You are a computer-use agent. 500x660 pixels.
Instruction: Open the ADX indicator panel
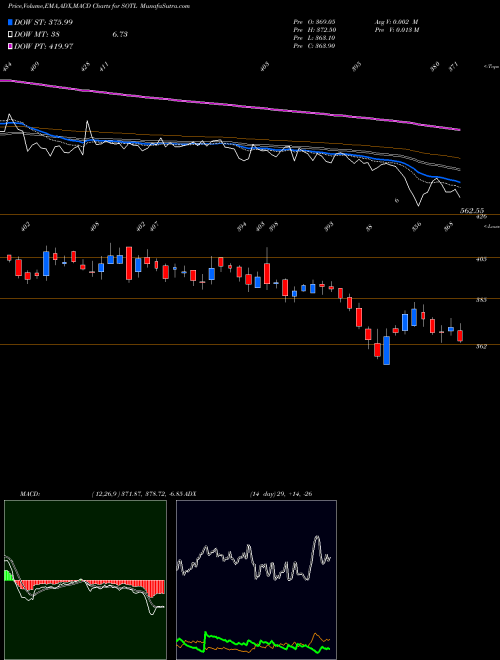256,580
